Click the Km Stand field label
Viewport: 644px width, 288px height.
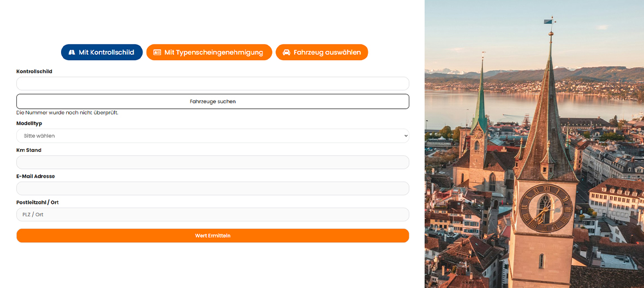click(x=29, y=150)
